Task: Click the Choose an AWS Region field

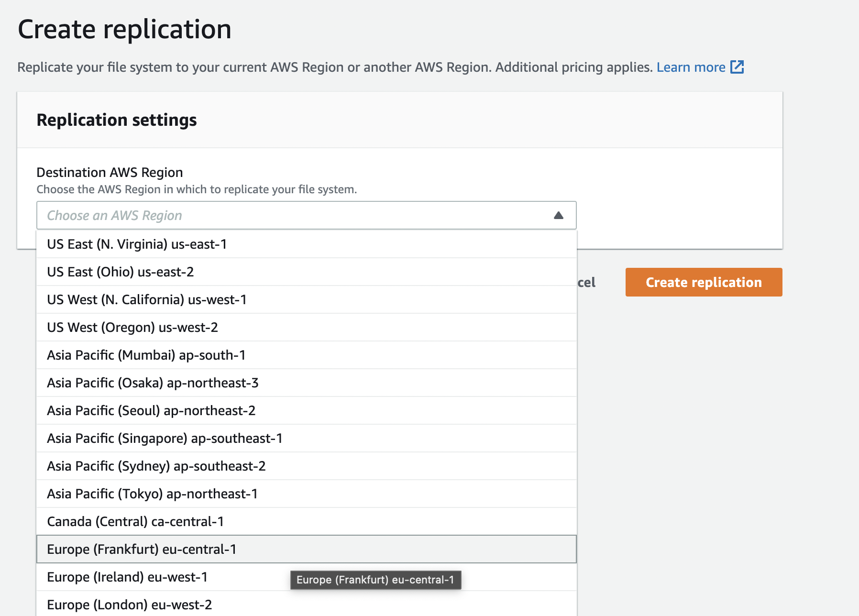Action: tap(307, 215)
